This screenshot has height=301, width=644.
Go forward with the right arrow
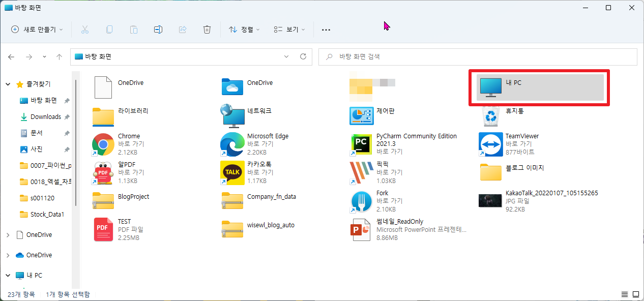pyautogui.click(x=29, y=57)
